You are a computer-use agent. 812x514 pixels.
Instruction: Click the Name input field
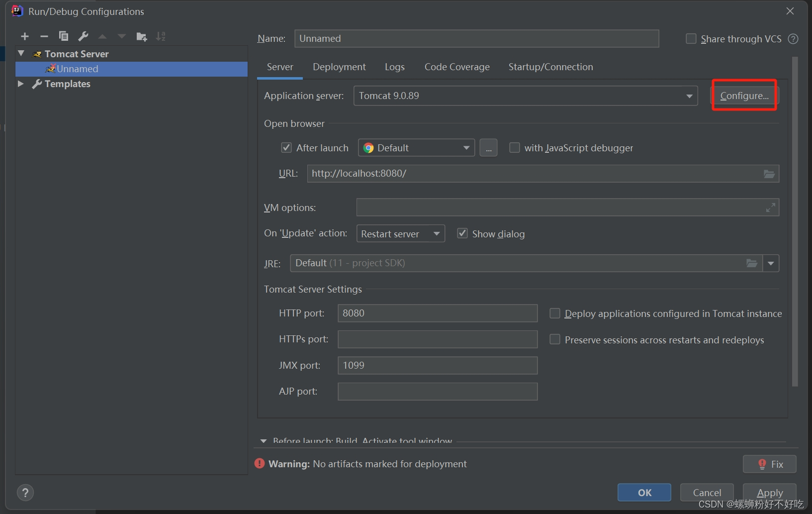pyautogui.click(x=476, y=38)
